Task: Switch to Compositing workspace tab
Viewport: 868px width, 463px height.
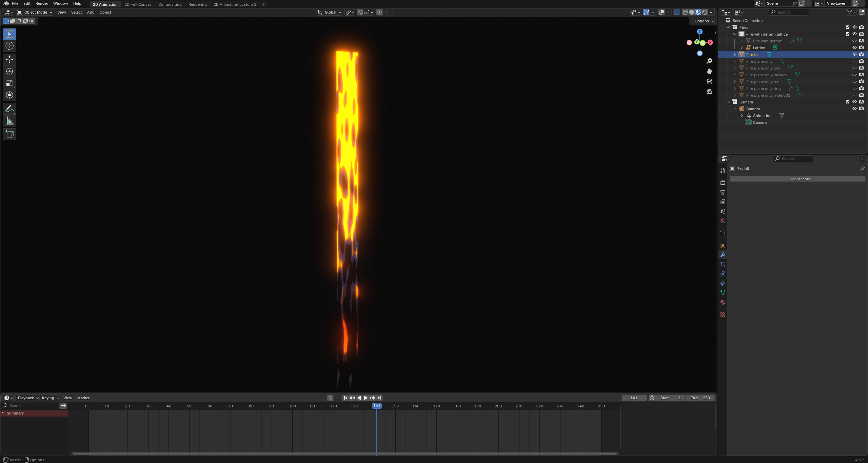Action: pos(170,4)
